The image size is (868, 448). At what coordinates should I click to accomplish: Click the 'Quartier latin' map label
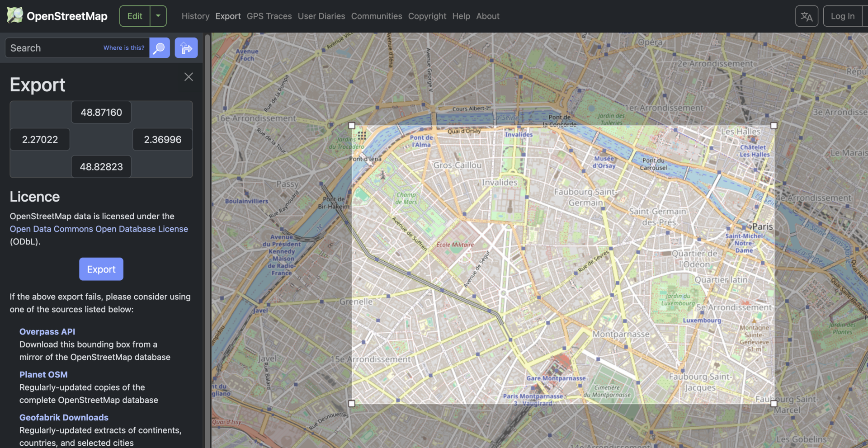721,280
